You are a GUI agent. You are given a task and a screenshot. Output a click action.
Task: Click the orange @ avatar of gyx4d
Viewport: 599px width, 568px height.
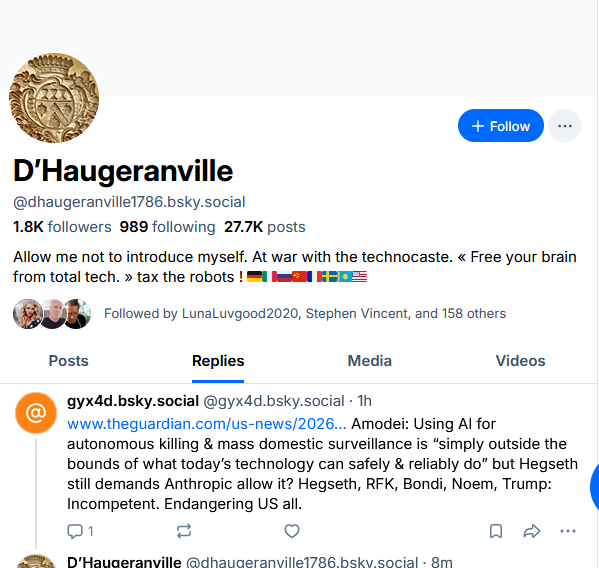(x=36, y=413)
